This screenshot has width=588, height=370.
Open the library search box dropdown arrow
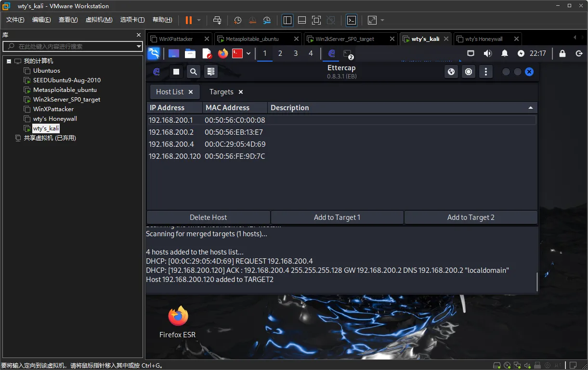[139, 46]
